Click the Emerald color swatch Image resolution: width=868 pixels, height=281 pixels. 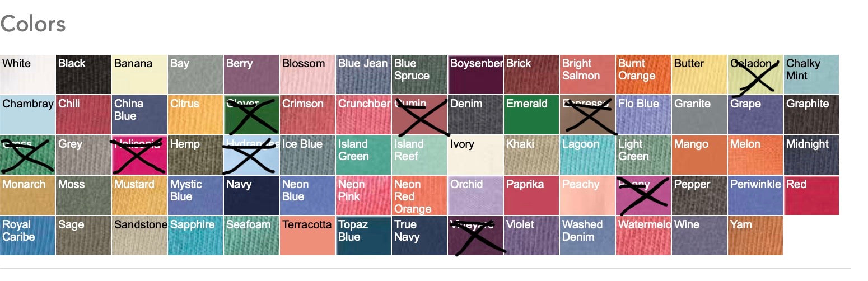pos(531,115)
